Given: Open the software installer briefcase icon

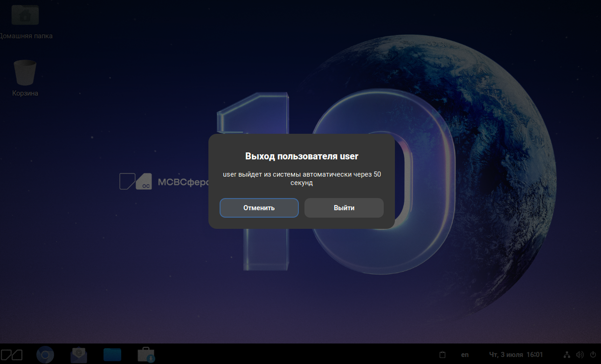Looking at the screenshot, I should (146, 355).
